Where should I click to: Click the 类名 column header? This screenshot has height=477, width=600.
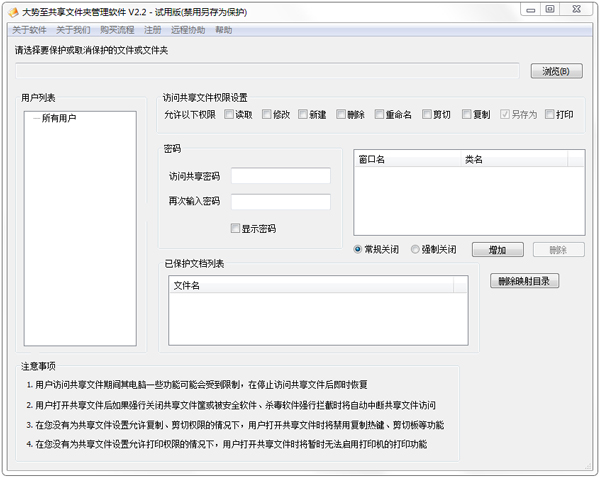coord(514,159)
